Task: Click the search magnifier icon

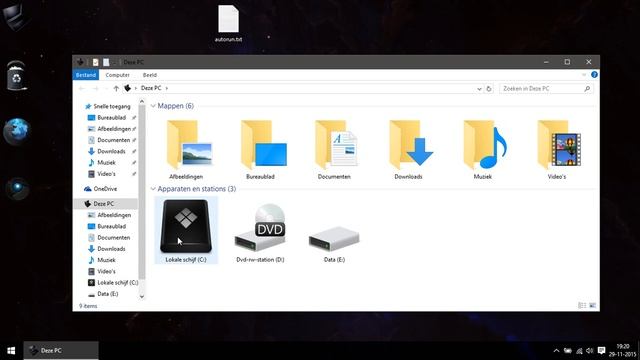Action: [587, 89]
